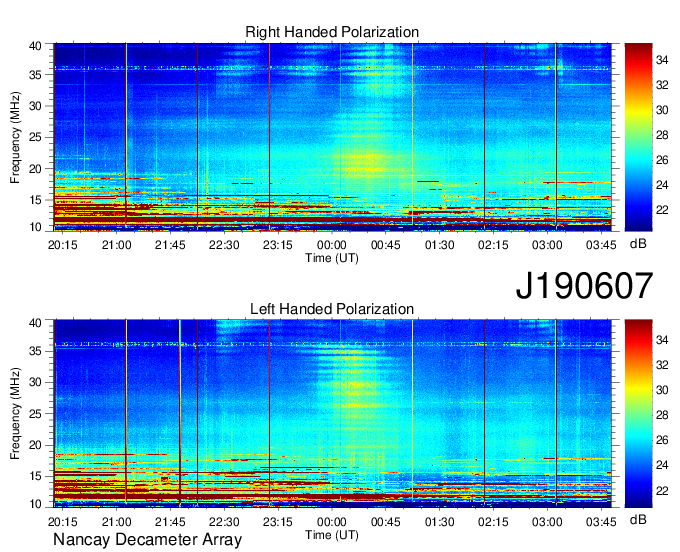Click the dotted 36 MHz interference line, Right Handed plot
This screenshot has width=680, height=552.
click(x=333, y=68)
